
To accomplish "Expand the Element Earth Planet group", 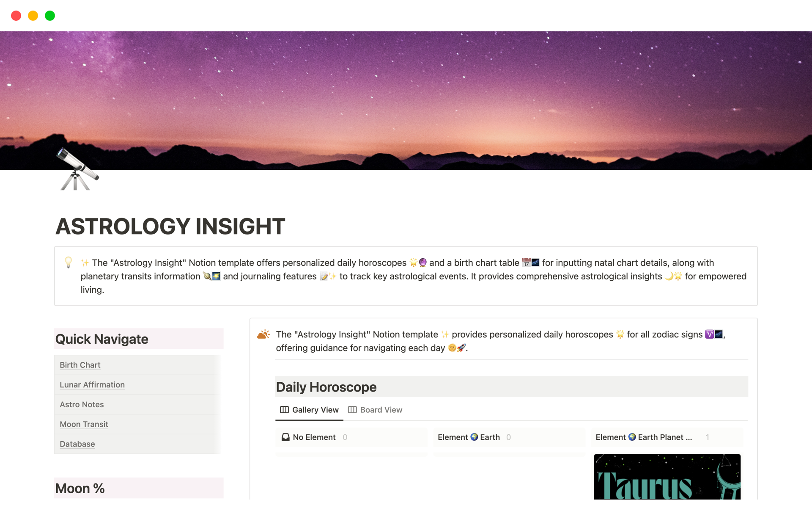I will click(642, 436).
